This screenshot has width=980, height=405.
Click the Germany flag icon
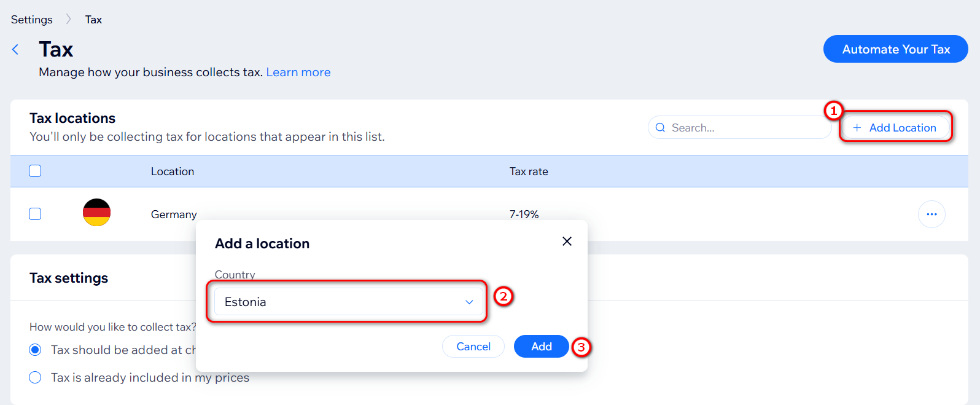coord(96,213)
